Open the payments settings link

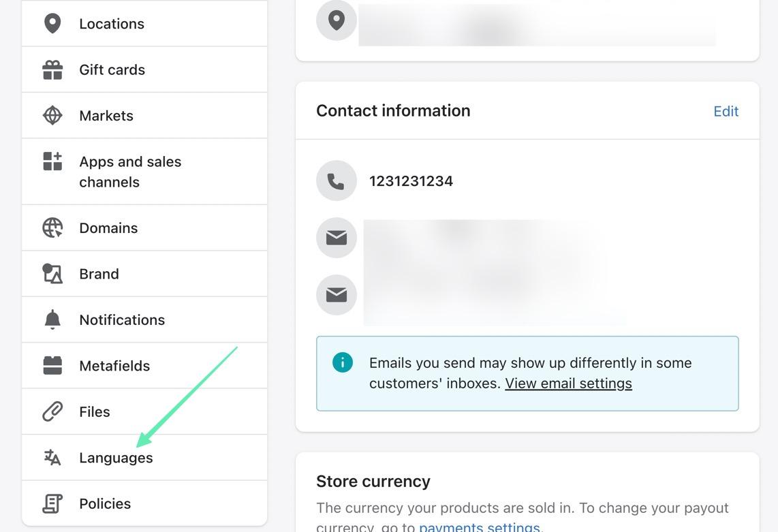479,527
